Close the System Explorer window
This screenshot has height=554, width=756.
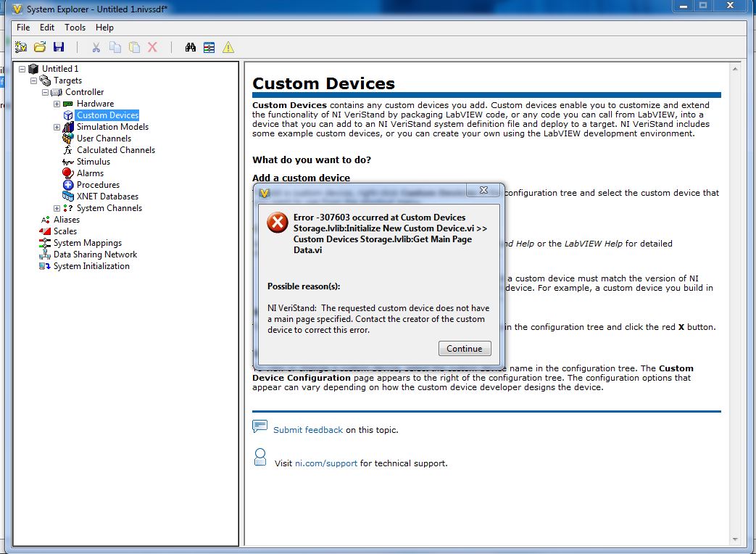pos(731,6)
